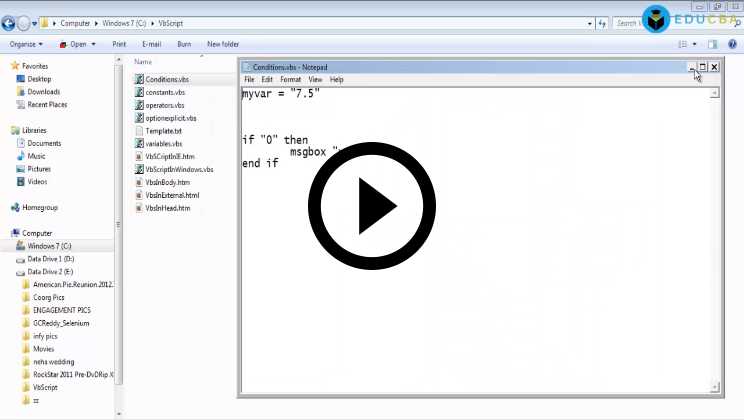Toggle the preview pane icon
The image size is (744, 420).
713,44
